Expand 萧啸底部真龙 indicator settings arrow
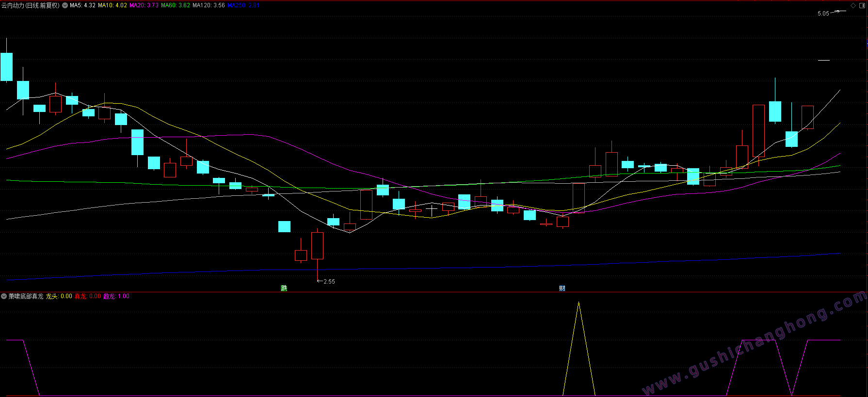The height and width of the screenshot is (397, 868). click(x=4, y=296)
